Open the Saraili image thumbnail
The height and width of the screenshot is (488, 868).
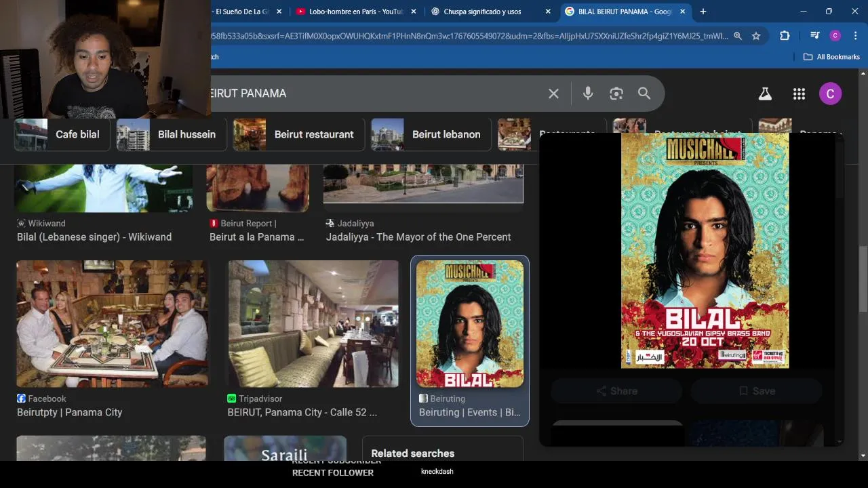(285, 449)
